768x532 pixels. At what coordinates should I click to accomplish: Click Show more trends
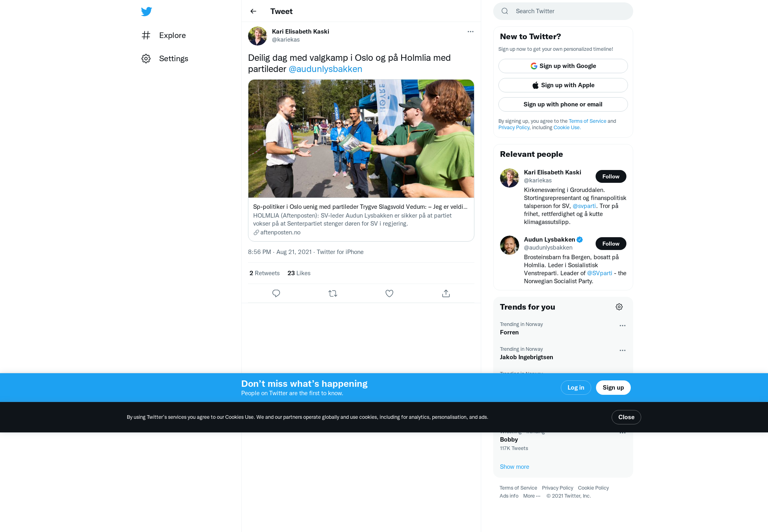coord(514,467)
